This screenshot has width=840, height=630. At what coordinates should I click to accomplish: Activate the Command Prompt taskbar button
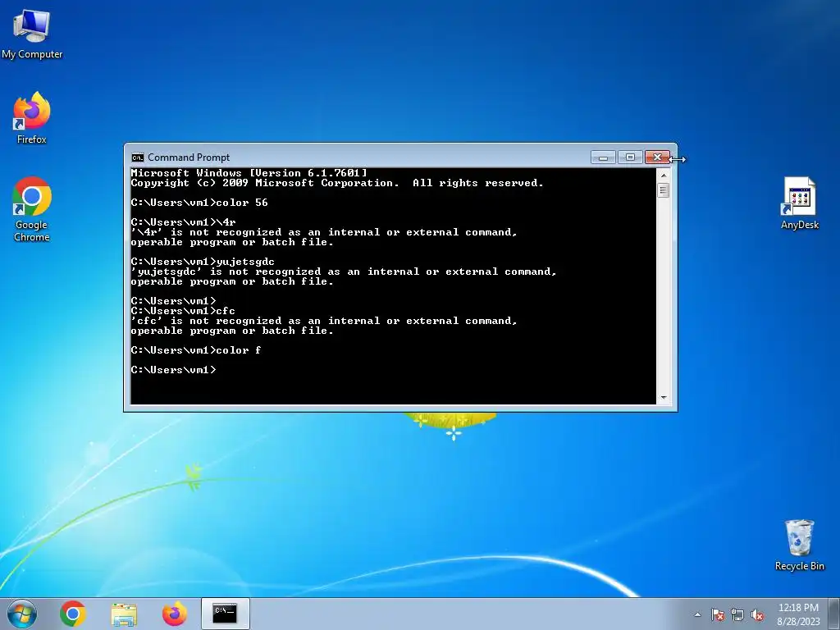[225, 614]
